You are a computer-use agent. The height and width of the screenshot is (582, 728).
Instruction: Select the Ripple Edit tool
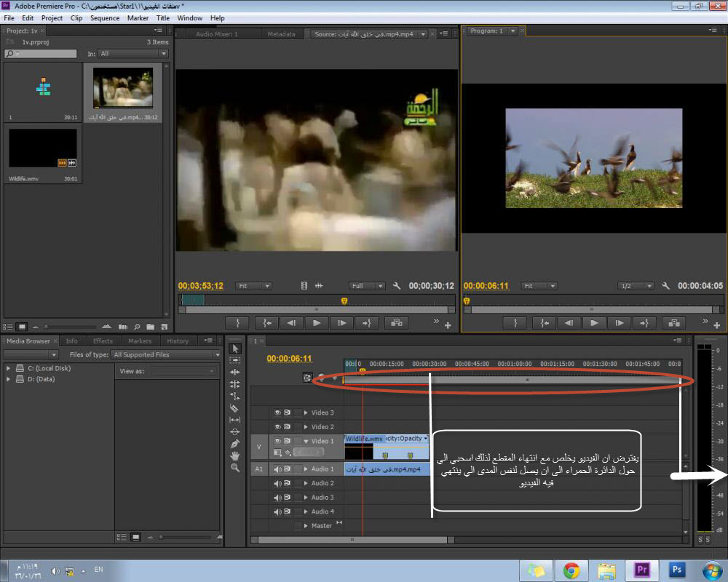tap(235, 372)
